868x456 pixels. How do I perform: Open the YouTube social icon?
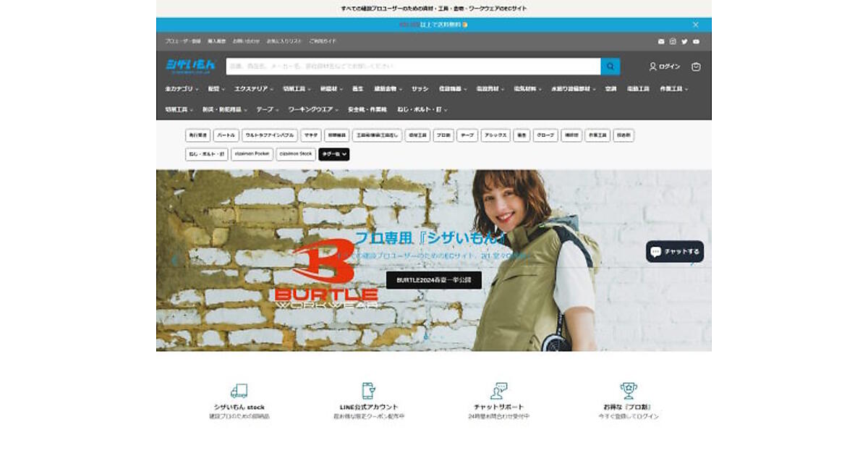[696, 41]
